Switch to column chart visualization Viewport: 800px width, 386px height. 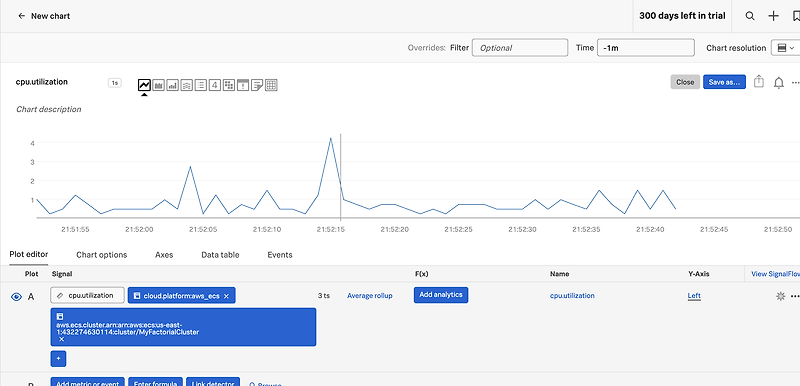(x=172, y=85)
